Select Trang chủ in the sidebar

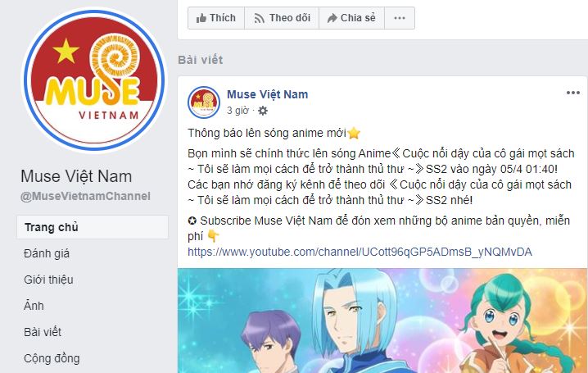[93, 227]
